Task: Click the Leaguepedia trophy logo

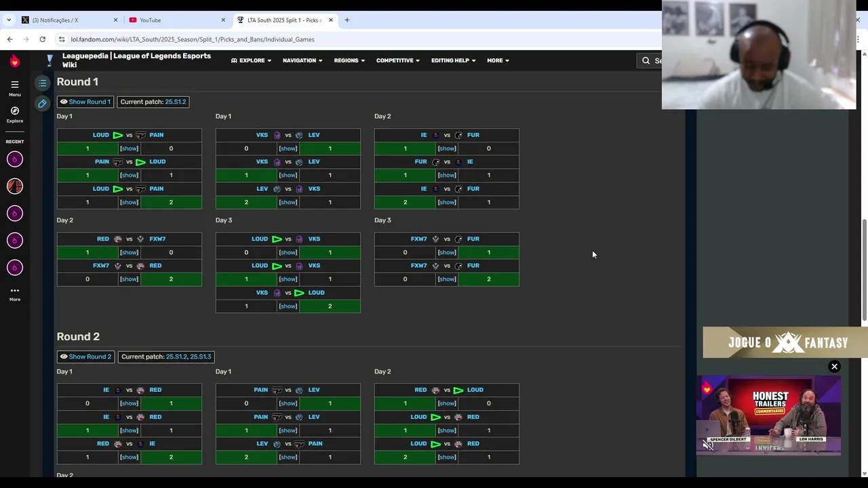Action: pyautogui.click(x=50, y=60)
